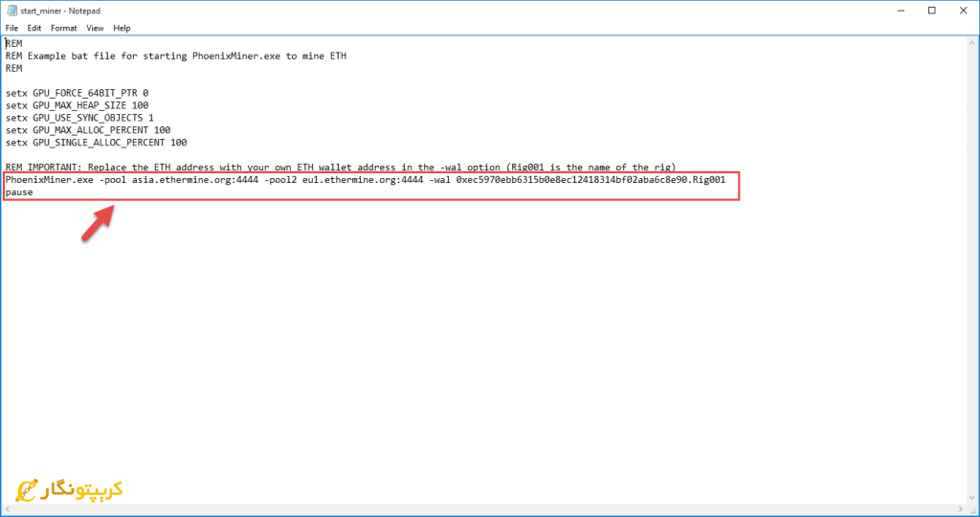Screen dimensions: 980x517
Task: Click the Notepad icon in title bar
Action: (x=11, y=11)
